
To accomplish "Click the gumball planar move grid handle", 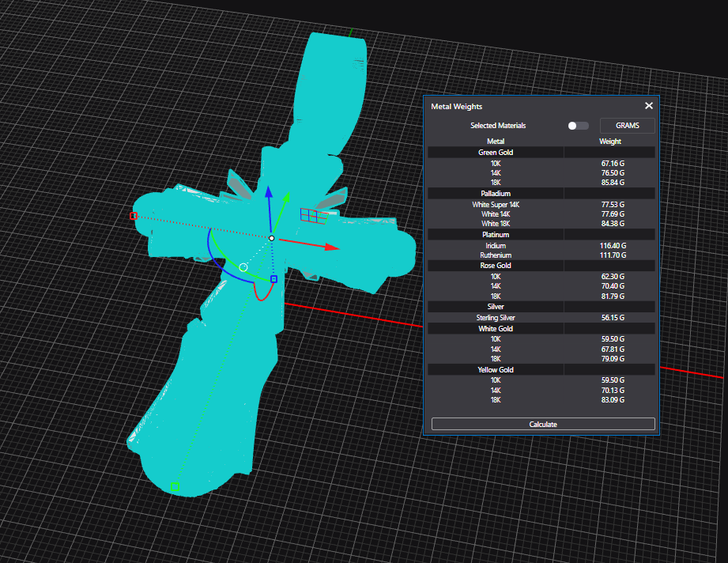I will click(x=313, y=216).
